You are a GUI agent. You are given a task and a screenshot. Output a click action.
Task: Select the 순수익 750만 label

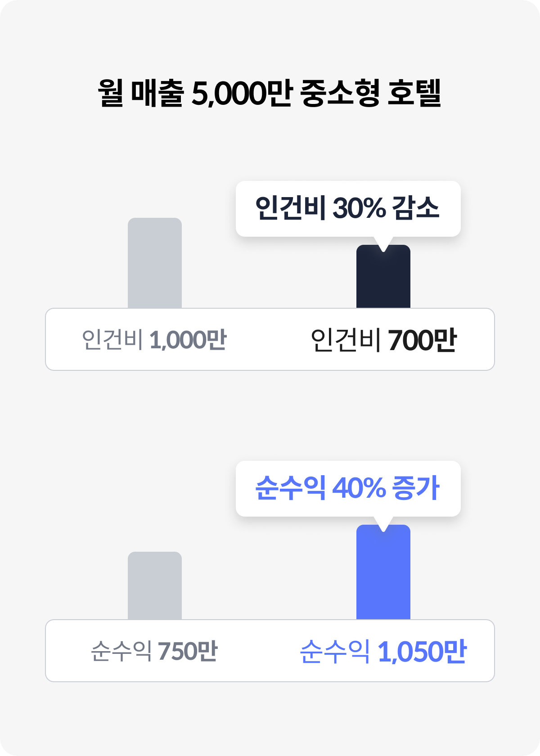tap(154, 651)
